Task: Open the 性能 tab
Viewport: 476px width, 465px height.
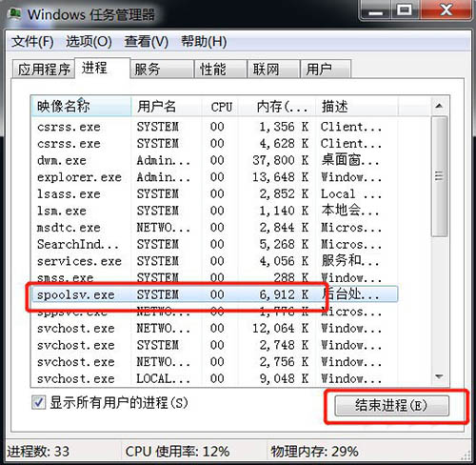Action: click(x=221, y=69)
